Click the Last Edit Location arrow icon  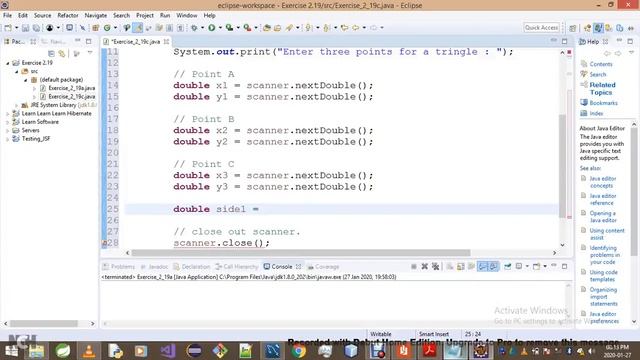[x=344, y=28]
